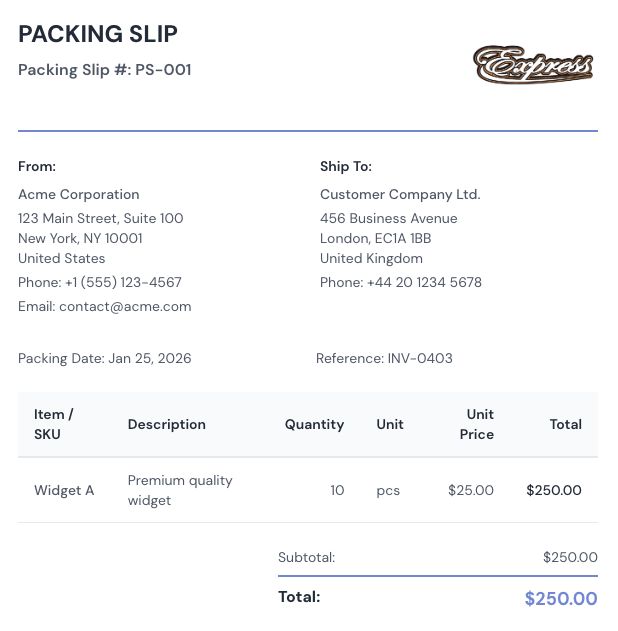Click the blue grand Total $250.00
This screenshot has width=618, height=631.
coord(561,599)
